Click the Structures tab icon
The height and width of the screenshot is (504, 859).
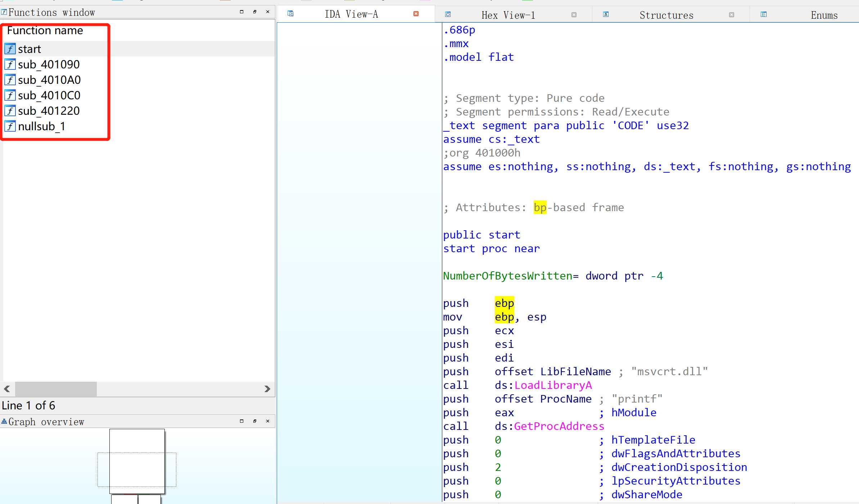click(606, 14)
